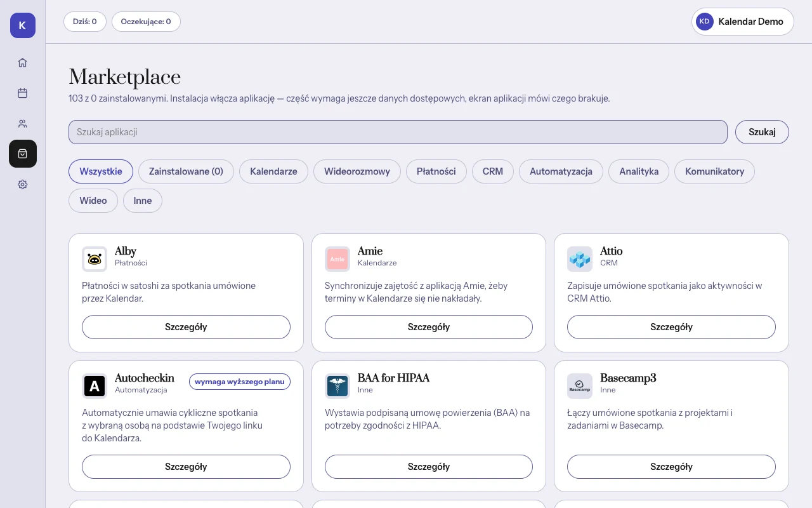Click the BAA for HIPAA title
The width and height of the screenshot is (812, 508).
pos(393,378)
